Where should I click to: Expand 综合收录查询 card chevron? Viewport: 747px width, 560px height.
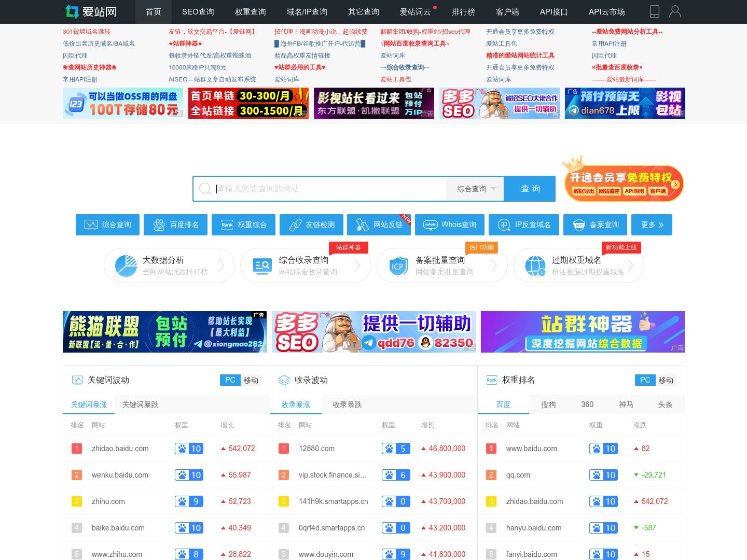(x=357, y=265)
